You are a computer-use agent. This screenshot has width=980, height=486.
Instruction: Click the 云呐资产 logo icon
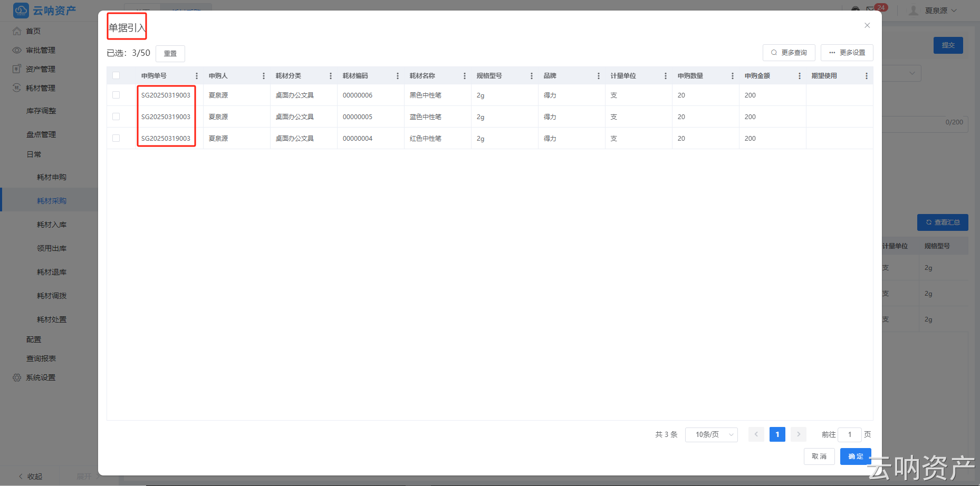[x=21, y=11]
